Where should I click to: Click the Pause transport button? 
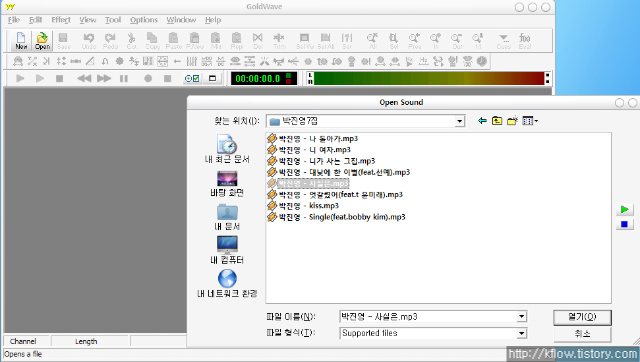(x=124, y=78)
